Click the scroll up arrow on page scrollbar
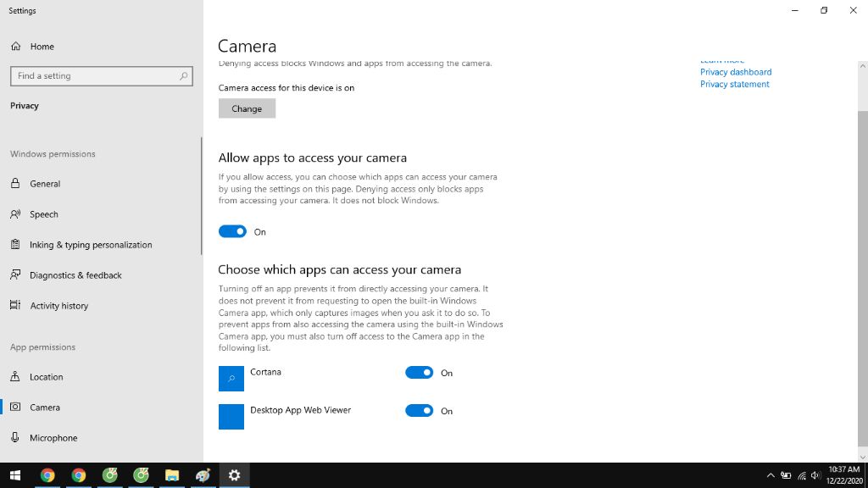 862,66
